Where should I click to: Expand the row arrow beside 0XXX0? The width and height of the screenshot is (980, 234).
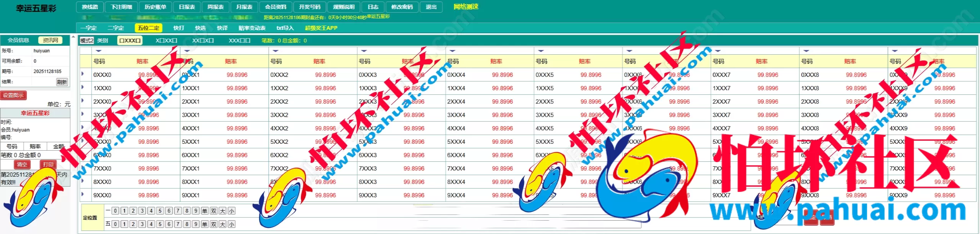click(x=83, y=74)
